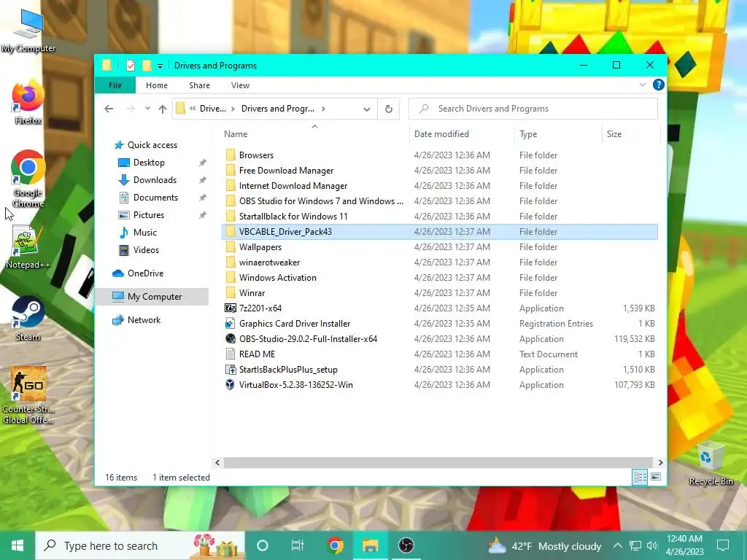Click the taskbar Type here to search box

(x=140, y=545)
